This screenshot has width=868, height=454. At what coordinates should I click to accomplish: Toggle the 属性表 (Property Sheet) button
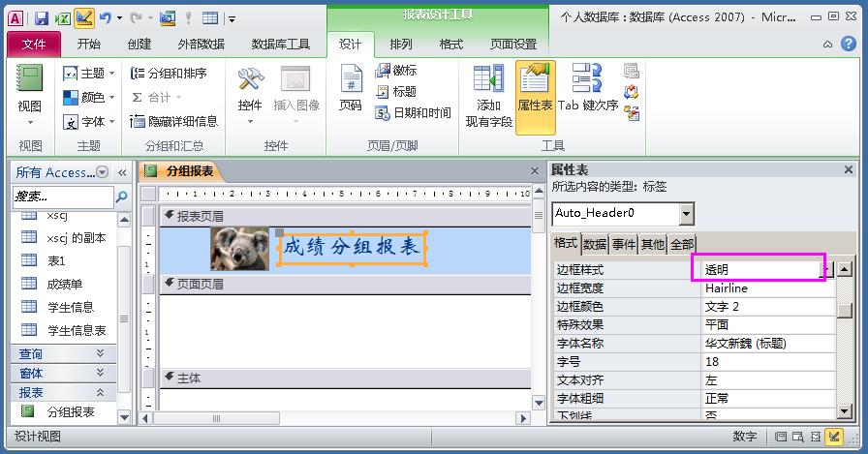[535, 98]
